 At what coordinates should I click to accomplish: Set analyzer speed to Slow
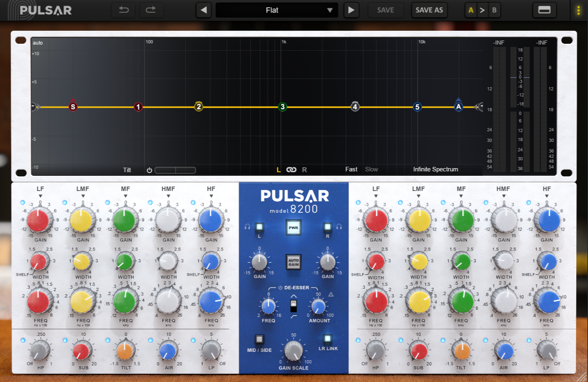[371, 169]
